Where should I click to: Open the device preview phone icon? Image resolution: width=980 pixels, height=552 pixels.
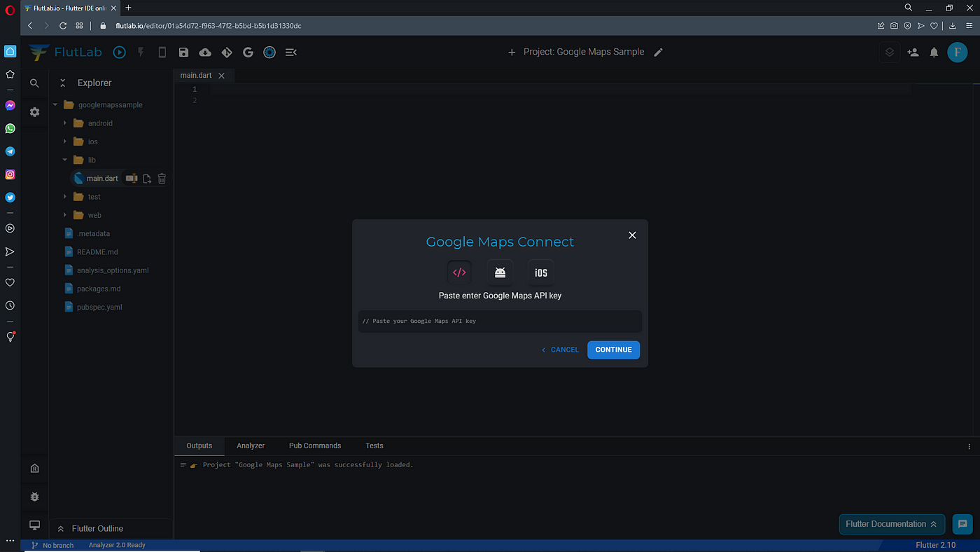coord(162,52)
